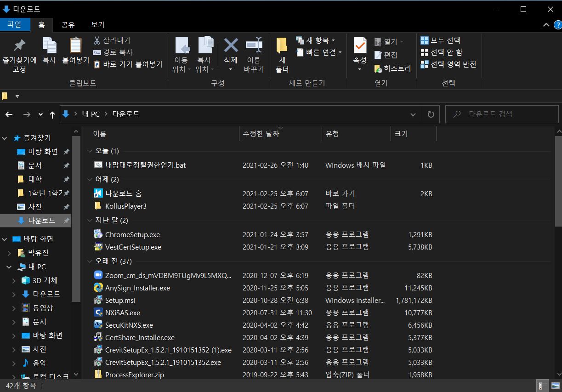This screenshot has width=562, height=392.
Task: Collapse the 오래 전 (37) group
Action: click(90, 261)
